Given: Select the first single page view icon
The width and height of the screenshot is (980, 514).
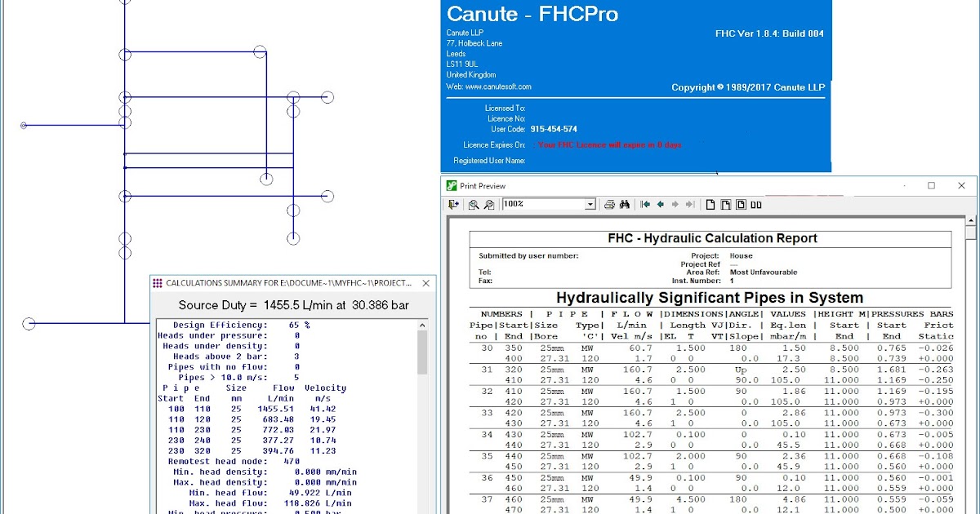Looking at the screenshot, I should pos(710,205).
